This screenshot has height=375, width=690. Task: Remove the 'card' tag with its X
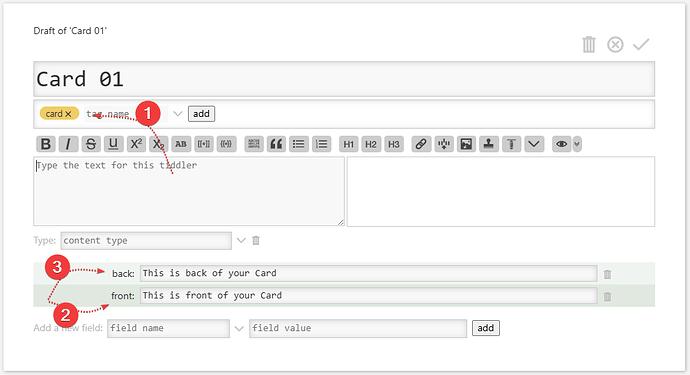(68, 114)
